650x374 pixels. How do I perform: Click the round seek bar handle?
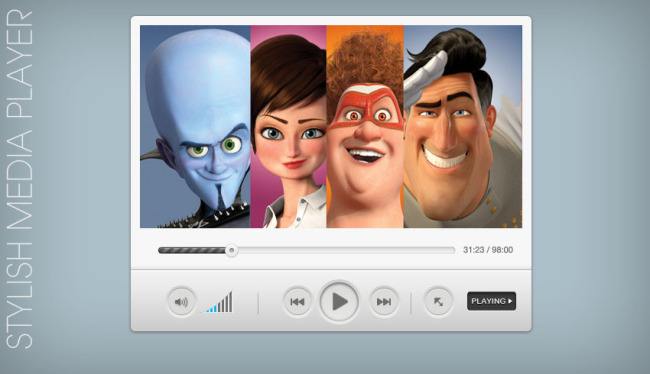pyautogui.click(x=232, y=250)
